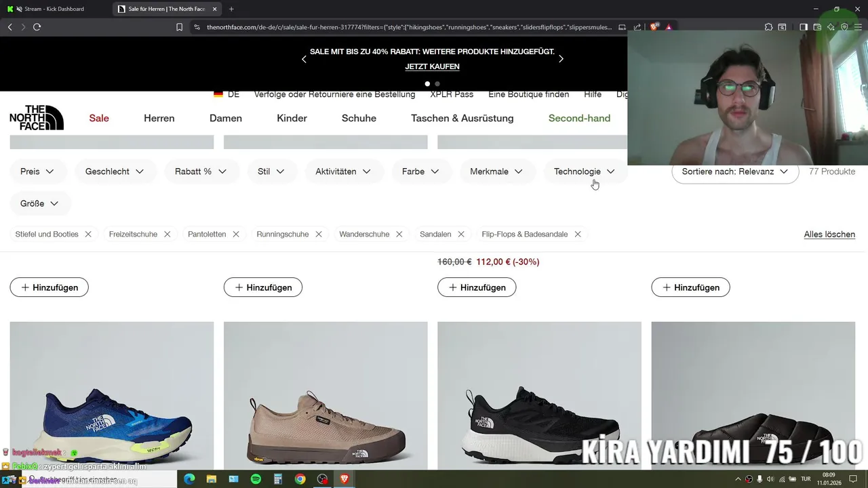This screenshot has width=868, height=488.
Task: Show previous promo banner slide
Action: point(304,59)
